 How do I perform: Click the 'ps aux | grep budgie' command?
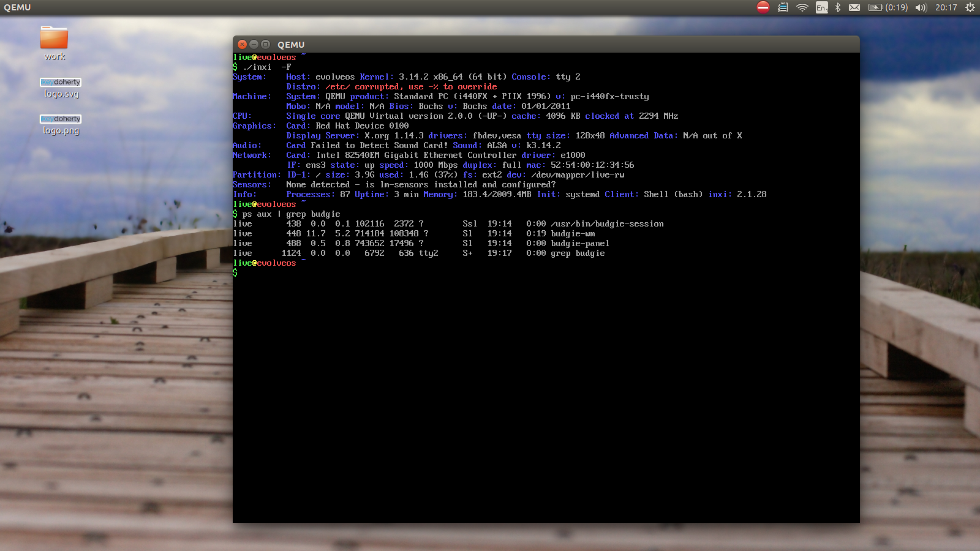point(291,214)
